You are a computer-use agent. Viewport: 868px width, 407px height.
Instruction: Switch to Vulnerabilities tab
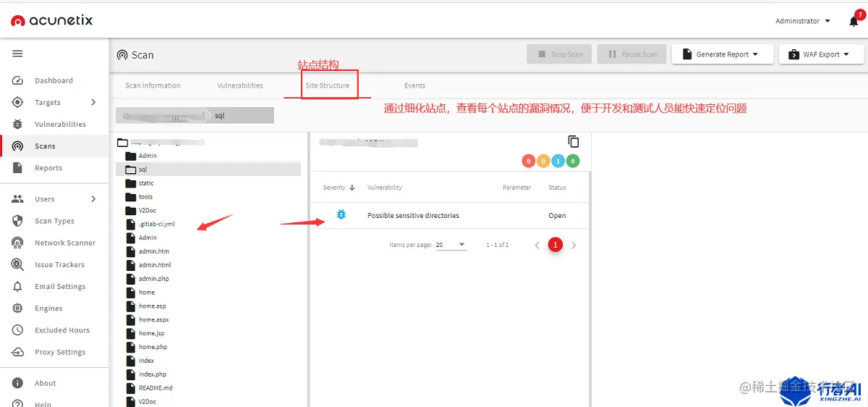[240, 85]
